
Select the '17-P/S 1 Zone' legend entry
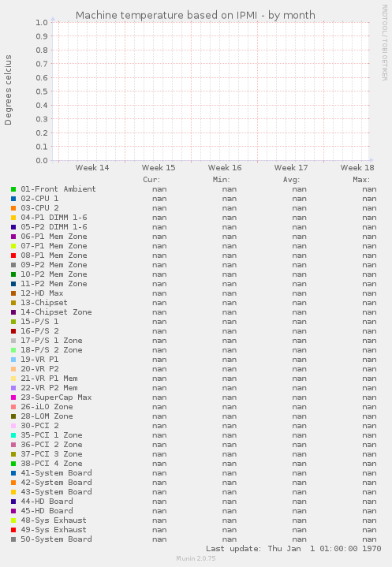click(51, 340)
